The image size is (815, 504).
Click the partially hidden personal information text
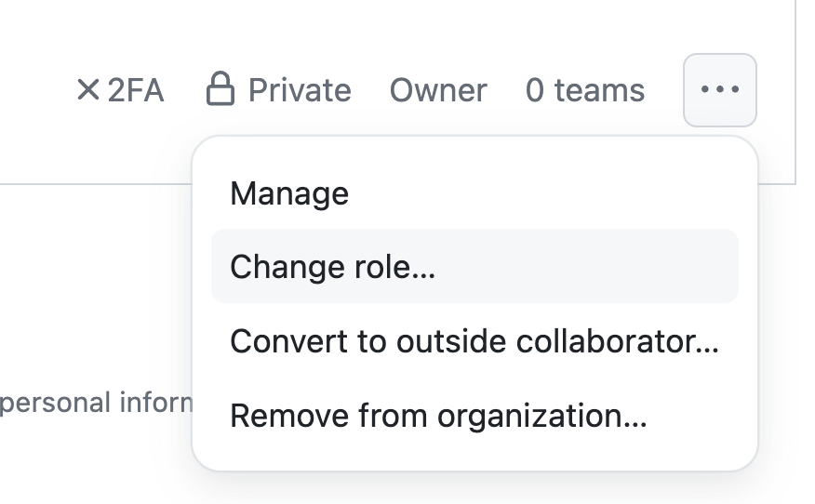pos(96,404)
